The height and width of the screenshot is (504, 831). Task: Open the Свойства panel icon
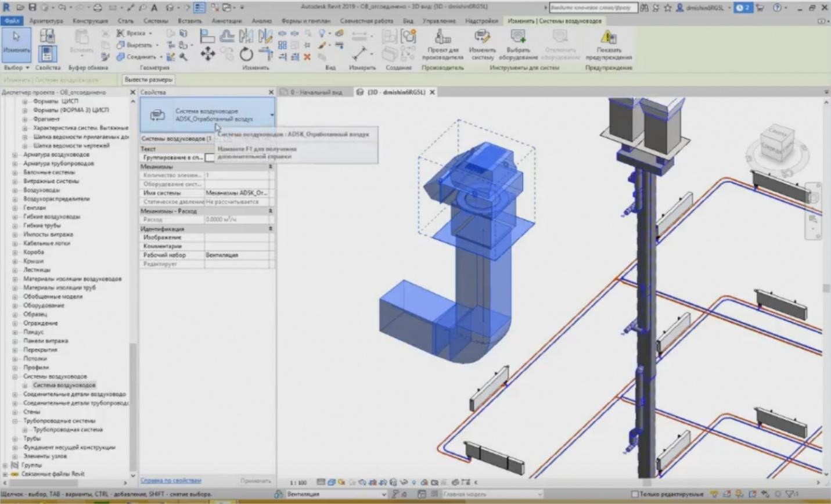click(x=48, y=53)
